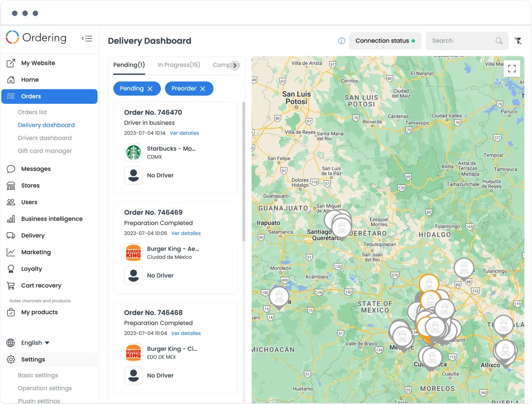Click the Starbucks logo in order 746470

(x=133, y=152)
